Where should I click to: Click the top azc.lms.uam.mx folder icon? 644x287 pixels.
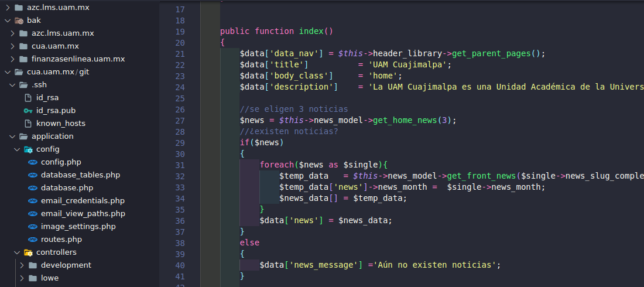tap(19, 8)
